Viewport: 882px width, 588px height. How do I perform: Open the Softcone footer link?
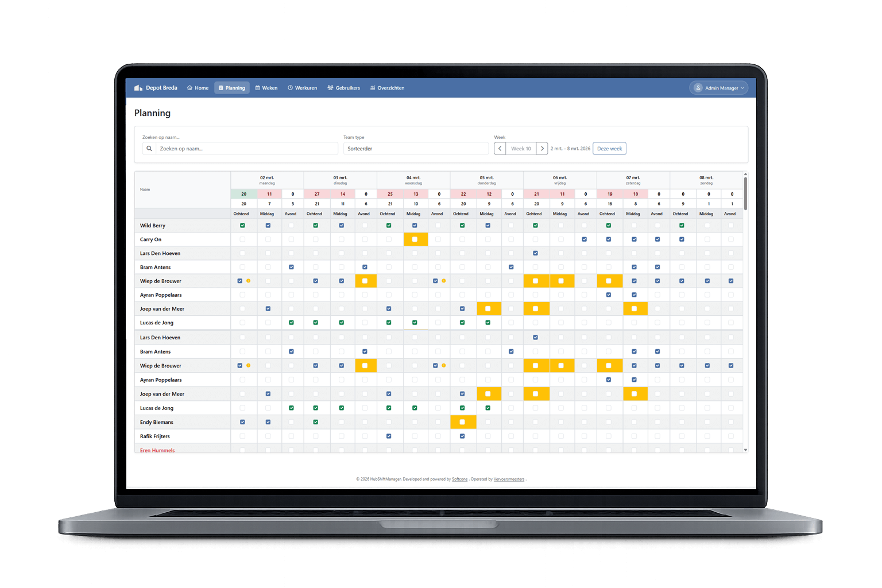[459, 479]
